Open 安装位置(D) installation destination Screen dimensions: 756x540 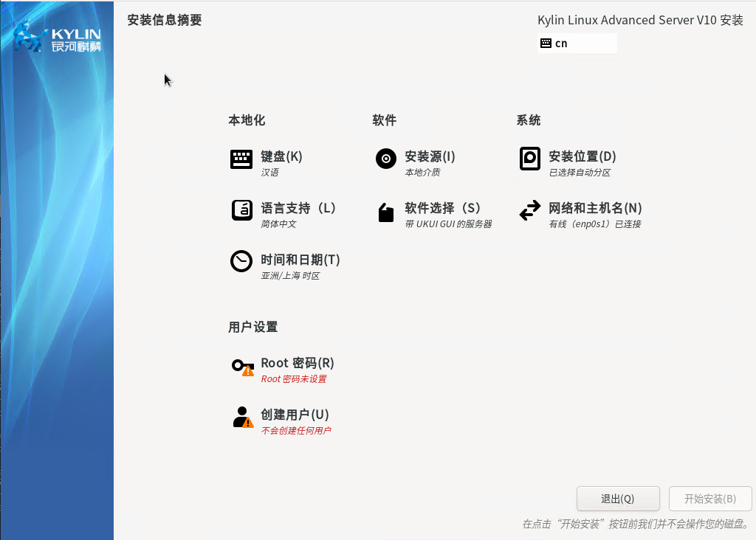582,156
